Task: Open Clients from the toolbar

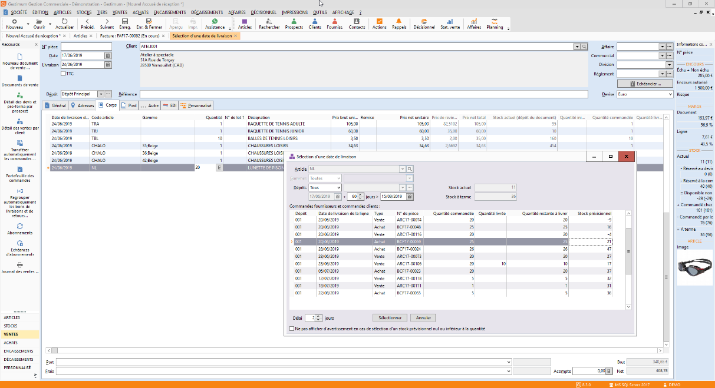Action: pos(315,24)
